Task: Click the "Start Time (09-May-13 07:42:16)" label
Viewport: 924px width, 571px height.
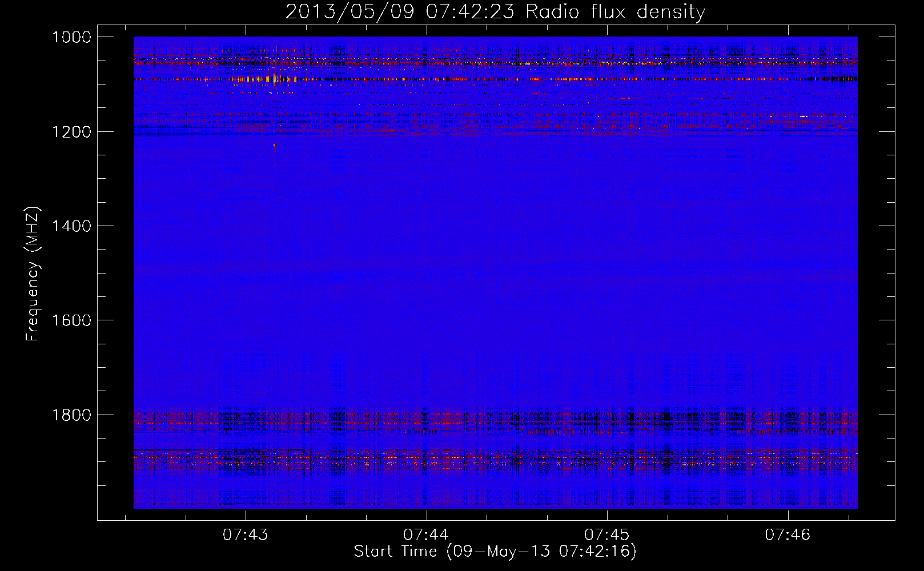Action: point(495,552)
